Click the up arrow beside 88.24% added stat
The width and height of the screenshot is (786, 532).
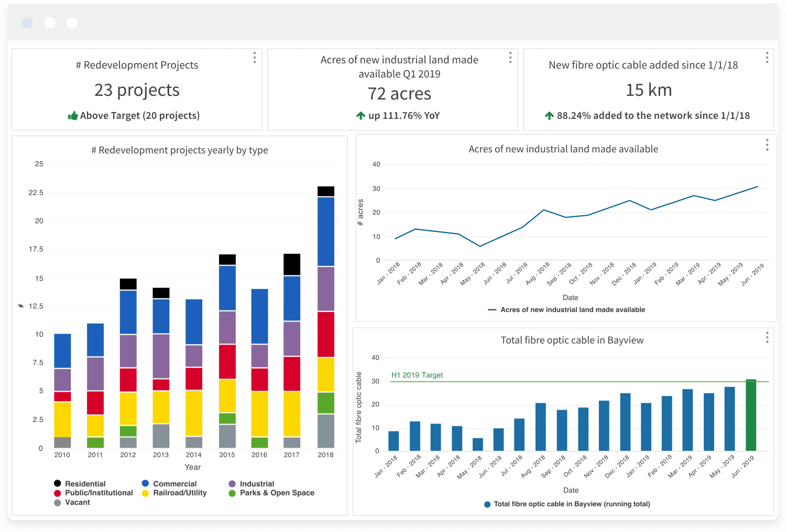(549, 115)
